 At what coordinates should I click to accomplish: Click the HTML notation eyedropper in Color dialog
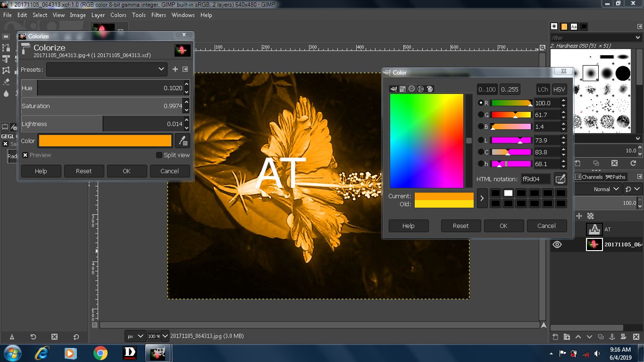click(560, 179)
